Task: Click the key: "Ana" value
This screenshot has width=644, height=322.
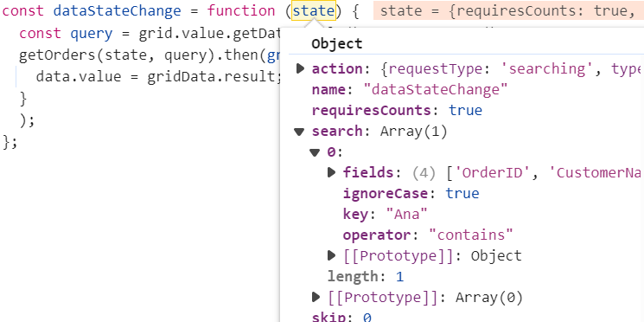Action: tap(407, 215)
